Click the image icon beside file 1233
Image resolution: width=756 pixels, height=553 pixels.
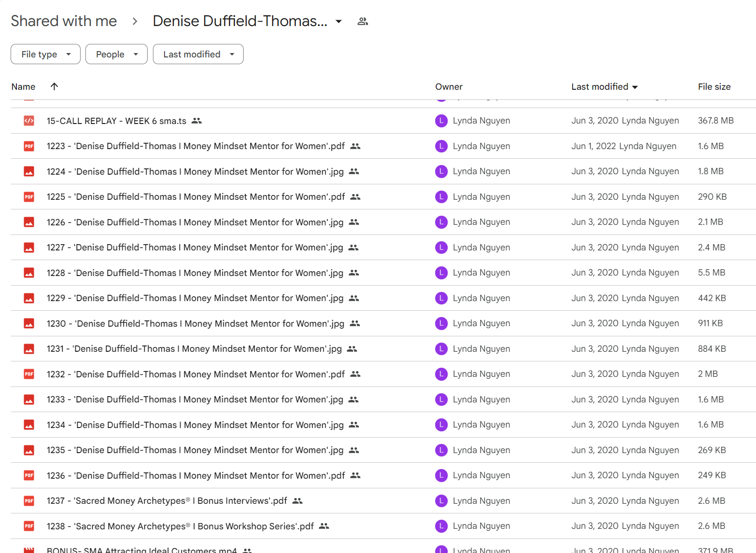tap(29, 400)
